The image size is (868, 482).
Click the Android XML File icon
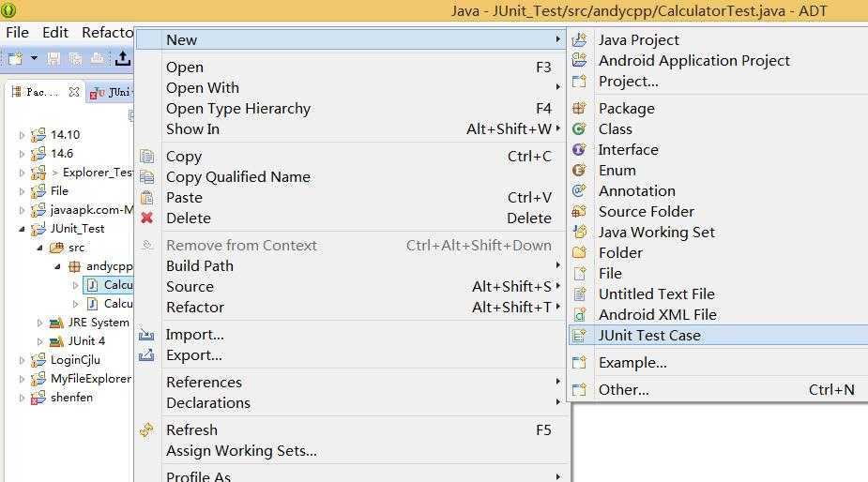coord(579,314)
